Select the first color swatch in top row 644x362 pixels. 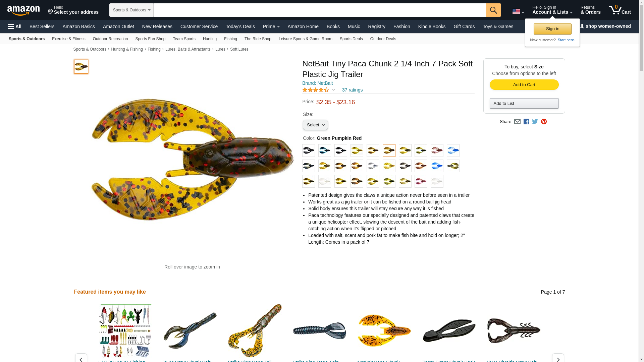tap(309, 150)
